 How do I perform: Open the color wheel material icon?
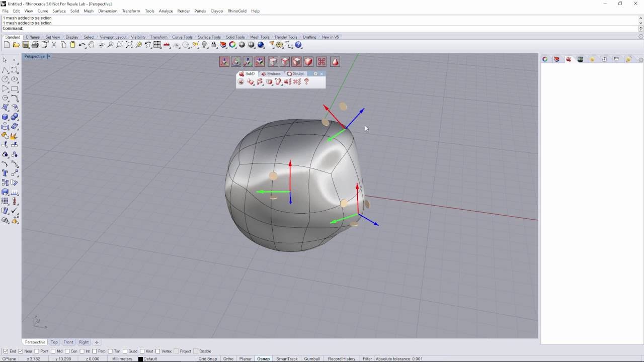[x=232, y=45]
